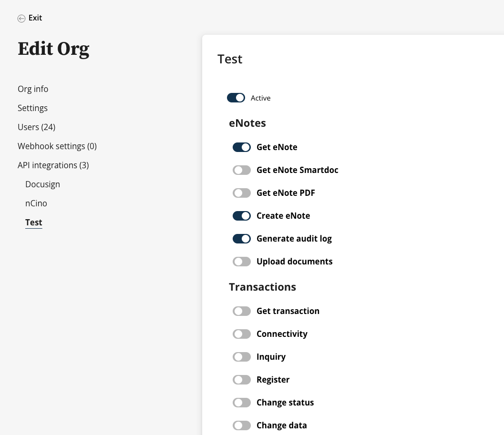This screenshot has height=435, width=504.
Task: Select the Docusign integration
Action: click(x=43, y=184)
